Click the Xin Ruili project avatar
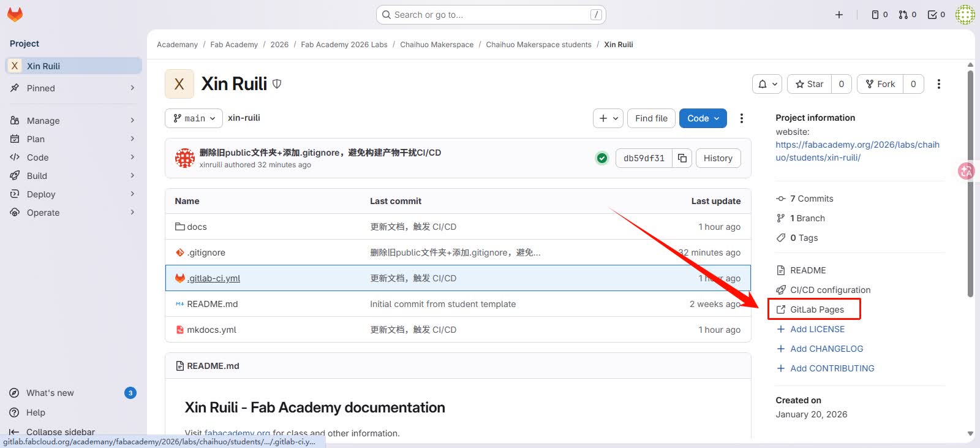This screenshot has width=980, height=448. pyautogui.click(x=179, y=84)
